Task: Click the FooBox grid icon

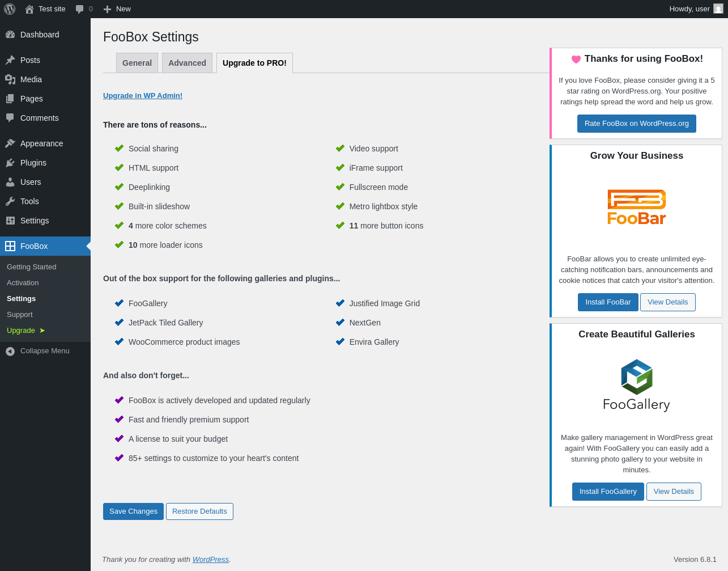Action: point(10,246)
